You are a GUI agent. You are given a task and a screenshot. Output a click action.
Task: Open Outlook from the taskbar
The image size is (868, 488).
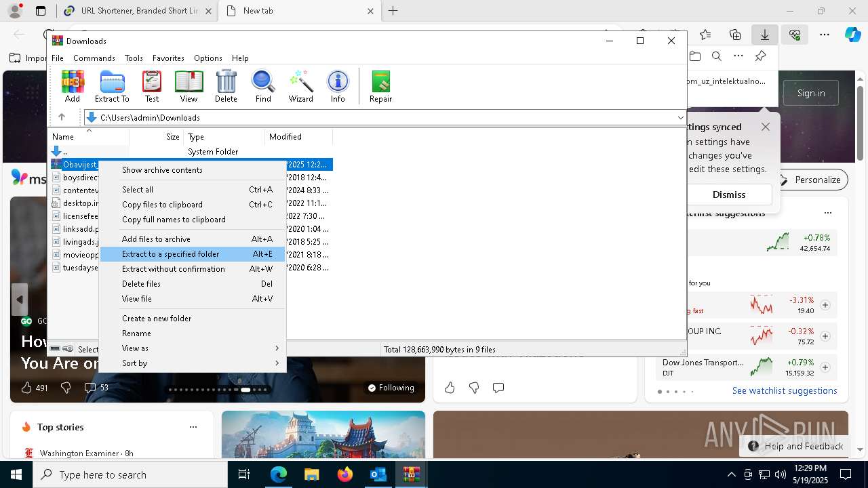click(x=378, y=474)
